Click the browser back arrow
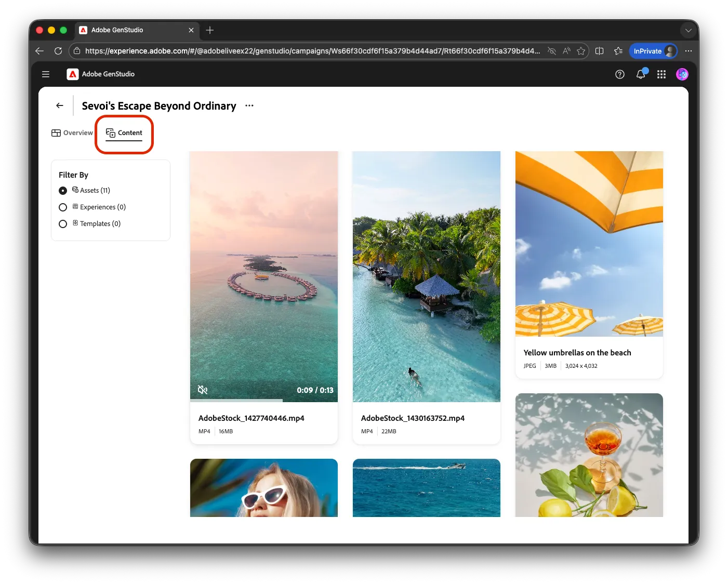Image resolution: width=728 pixels, height=584 pixels. 39,51
